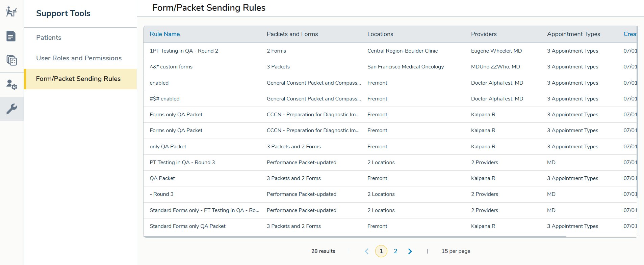644x265 pixels.
Task: Open the ^&* custom forms rule row
Action: tap(171, 67)
